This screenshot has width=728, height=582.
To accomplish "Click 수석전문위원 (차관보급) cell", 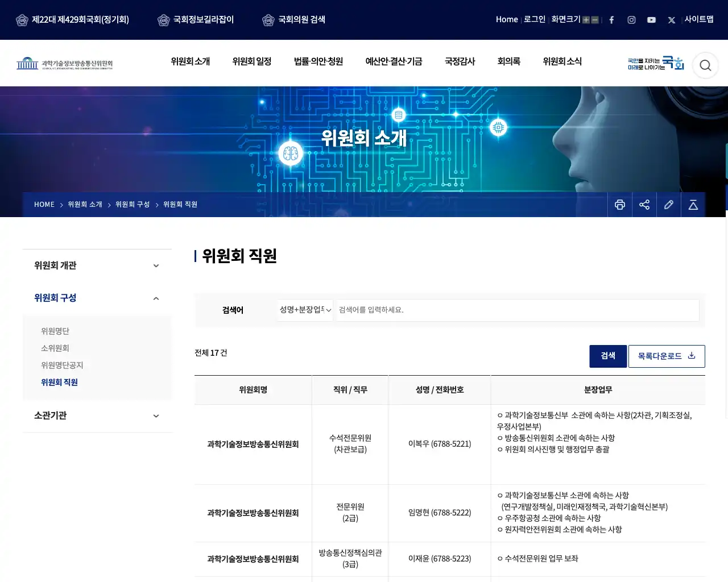I will pyautogui.click(x=350, y=444).
